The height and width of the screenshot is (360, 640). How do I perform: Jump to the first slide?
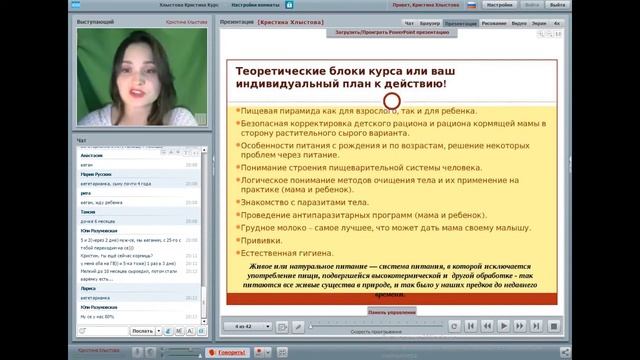pyautogui.click(x=471, y=326)
